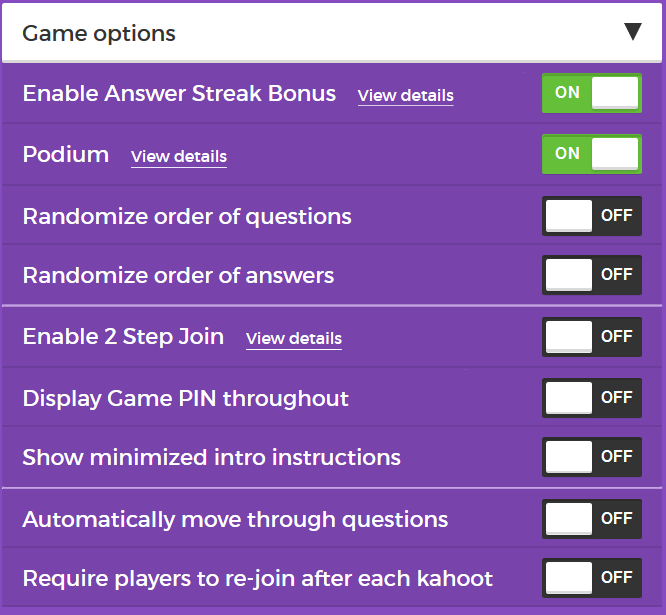The width and height of the screenshot is (666, 615).
Task: Click the Game options header title
Action: pos(99,33)
